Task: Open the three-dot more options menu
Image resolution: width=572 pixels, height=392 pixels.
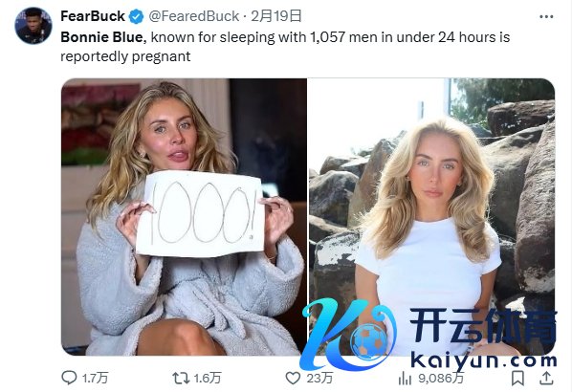Action: (x=546, y=17)
